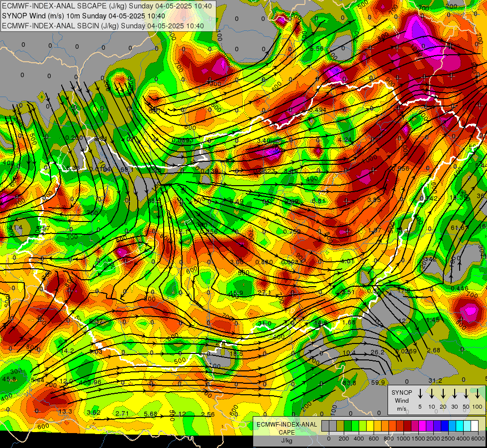The image size is (487, 448).
Task: Click the 45.8 value on the map
Action: pos(9,379)
